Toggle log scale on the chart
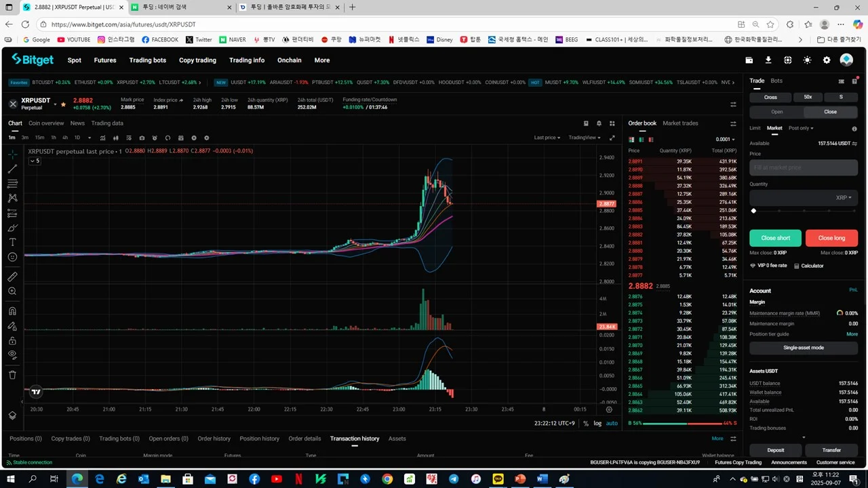The width and height of the screenshot is (868, 488). click(597, 423)
